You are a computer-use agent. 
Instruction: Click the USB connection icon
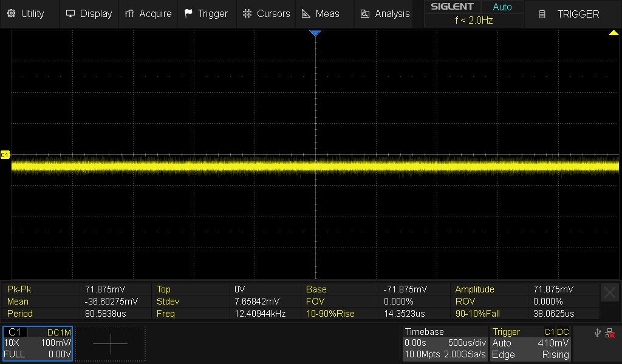(598, 333)
